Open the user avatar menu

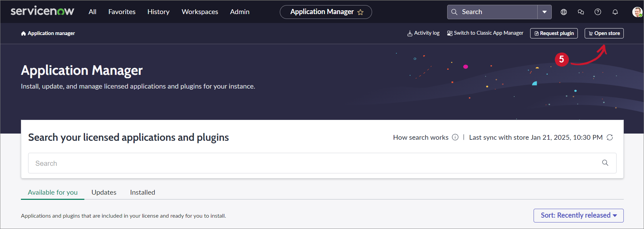coord(637,12)
